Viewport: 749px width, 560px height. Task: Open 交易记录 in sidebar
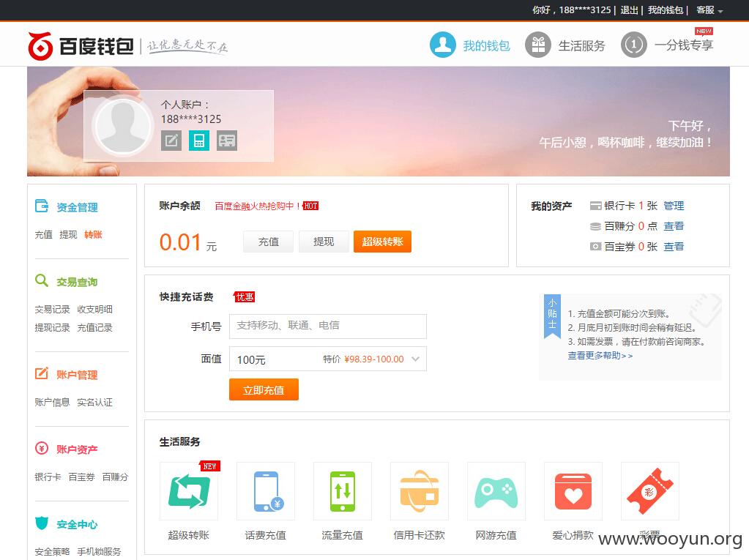coord(52,310)
